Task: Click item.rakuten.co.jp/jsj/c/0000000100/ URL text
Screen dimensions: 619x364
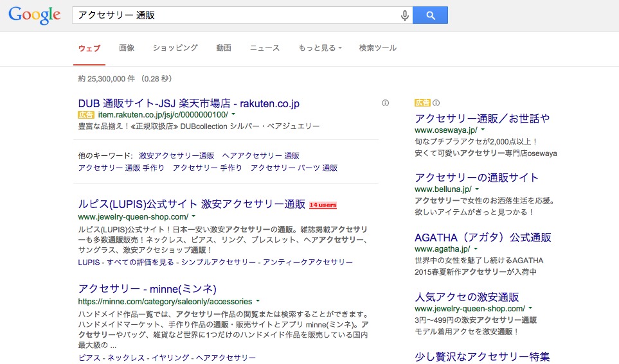Action: coord(163,115)
